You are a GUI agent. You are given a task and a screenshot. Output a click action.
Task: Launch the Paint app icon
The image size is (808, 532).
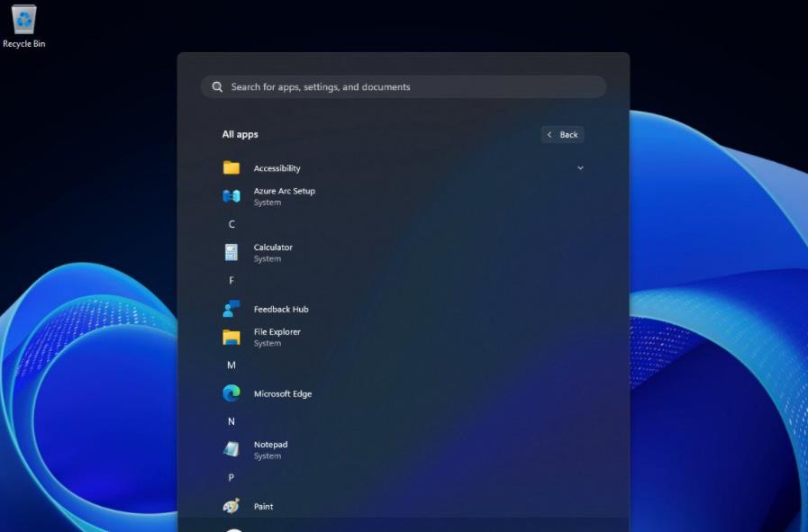(232, 506)
